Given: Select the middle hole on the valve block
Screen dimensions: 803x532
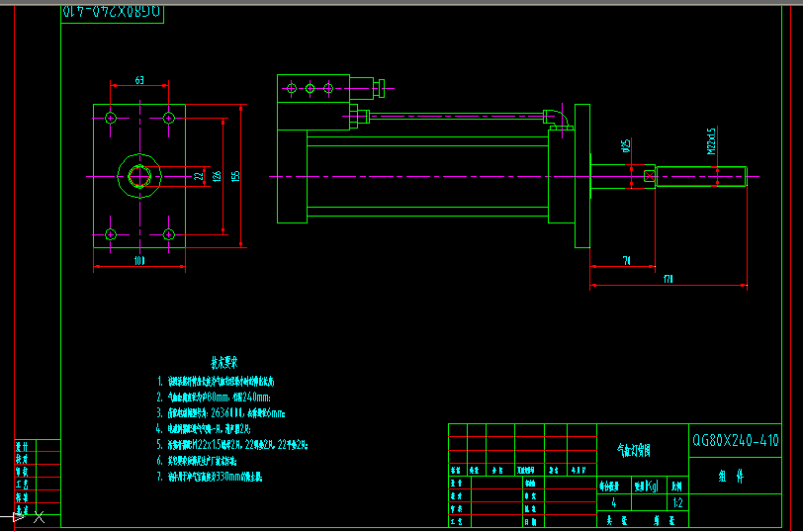Looking at the screenshot, I should point(311,89).
